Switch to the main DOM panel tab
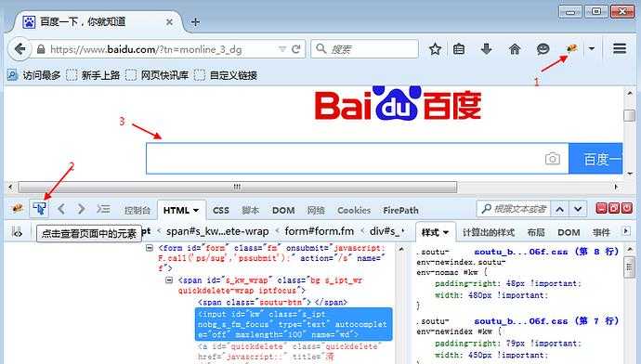Viewport: 641px width, 364px height. coord(283,211)
